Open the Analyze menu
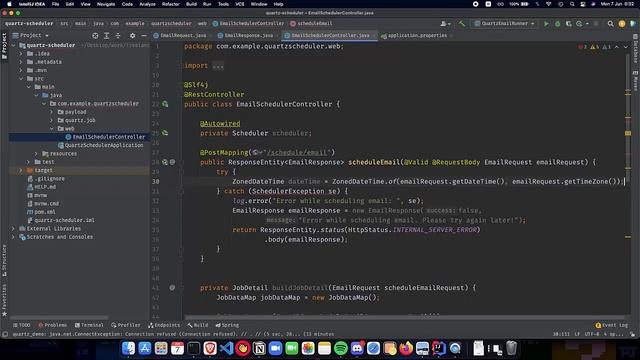Image resolution: width=640 pixels, height=360 pixels. pyautogui.click(x=147, y=4)
